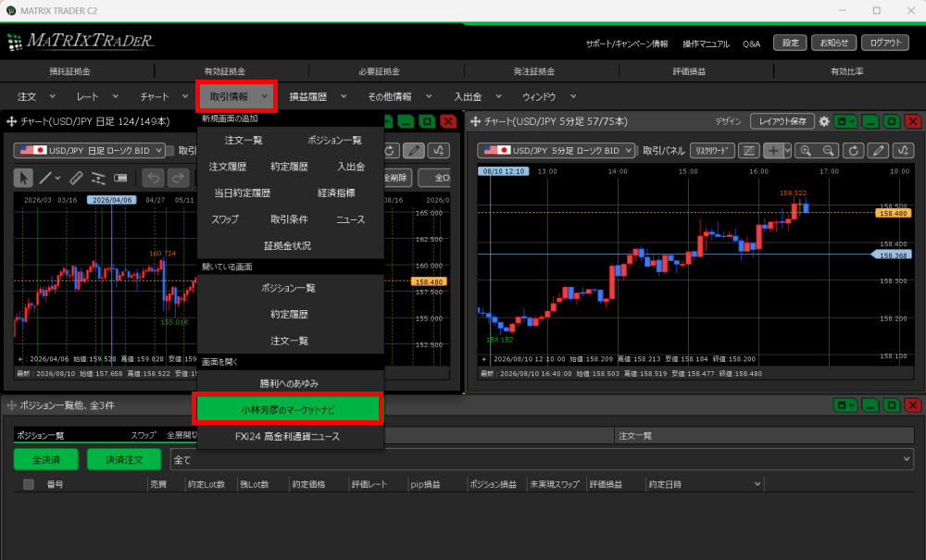Viewport: 926px width, 560px height.
Task: Click the move handle of the position list panel
Action: [x=11, y=405]
